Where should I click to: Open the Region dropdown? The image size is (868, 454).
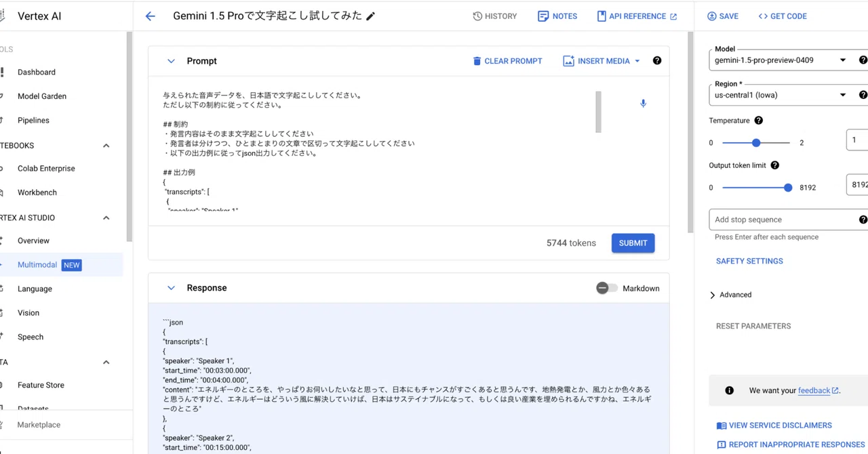click(x=787, y=95)
